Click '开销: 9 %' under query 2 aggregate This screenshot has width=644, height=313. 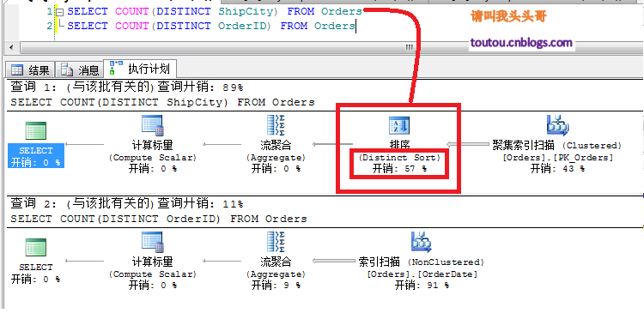(276, 285)
